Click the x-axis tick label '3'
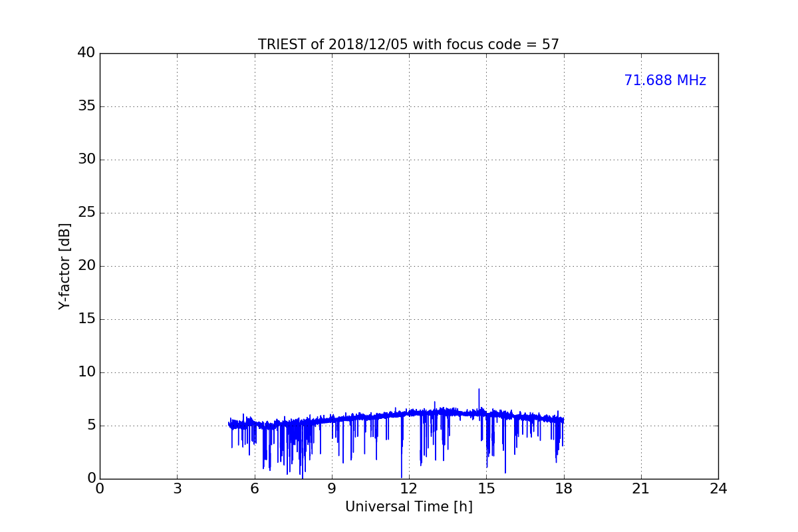Viewport: 798px width, 532px height. click(x=177, y=489)
